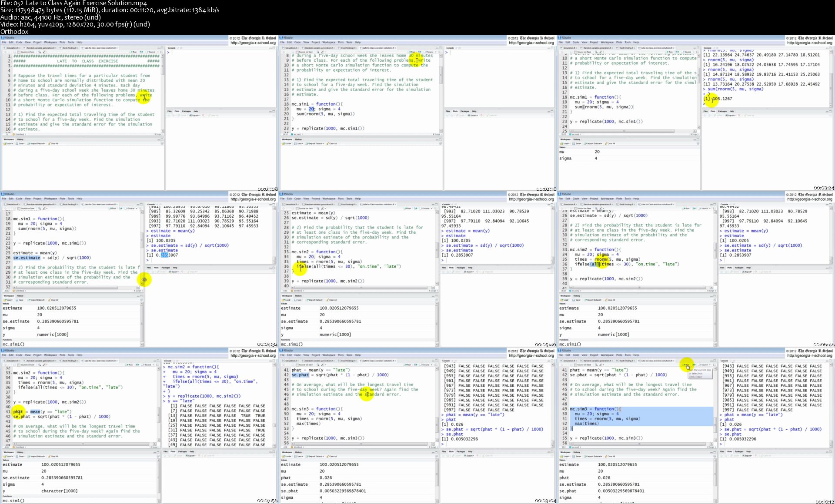Click Find magnifier icon in 00:01:08 frame
The width and height of the screenshot is (835, 504).
tap(40, 52)
